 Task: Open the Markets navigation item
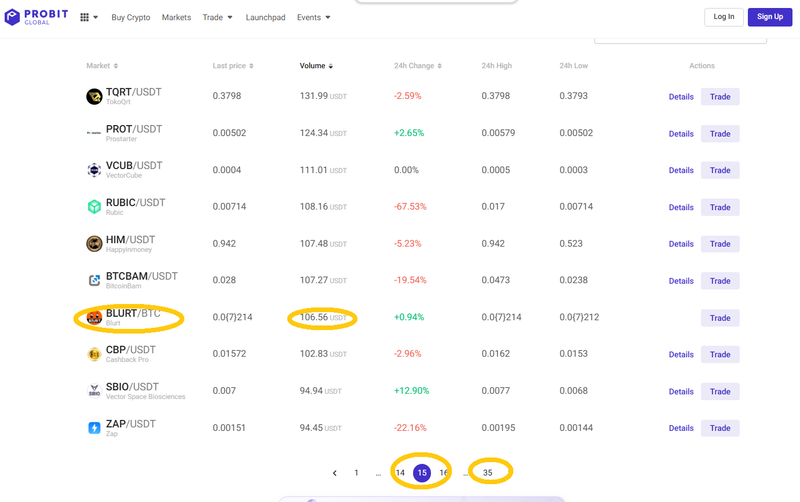click(x=176, y=17)
